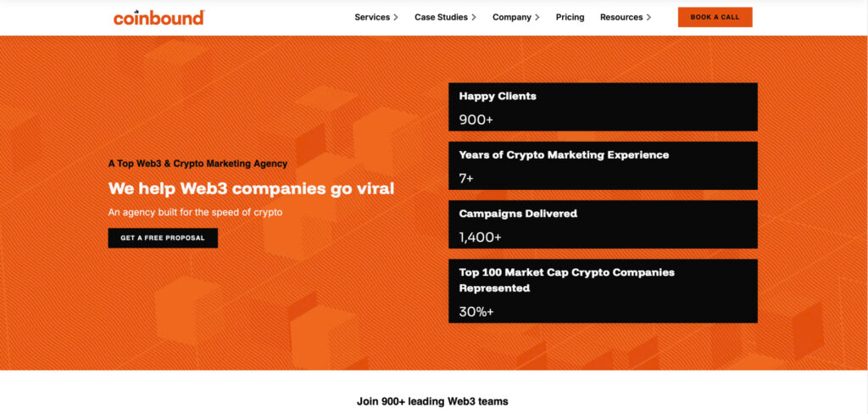The width and height of the screenshot is (868, 414).
Task: Select the Happy Clients 900+ card
Action: 603,107
